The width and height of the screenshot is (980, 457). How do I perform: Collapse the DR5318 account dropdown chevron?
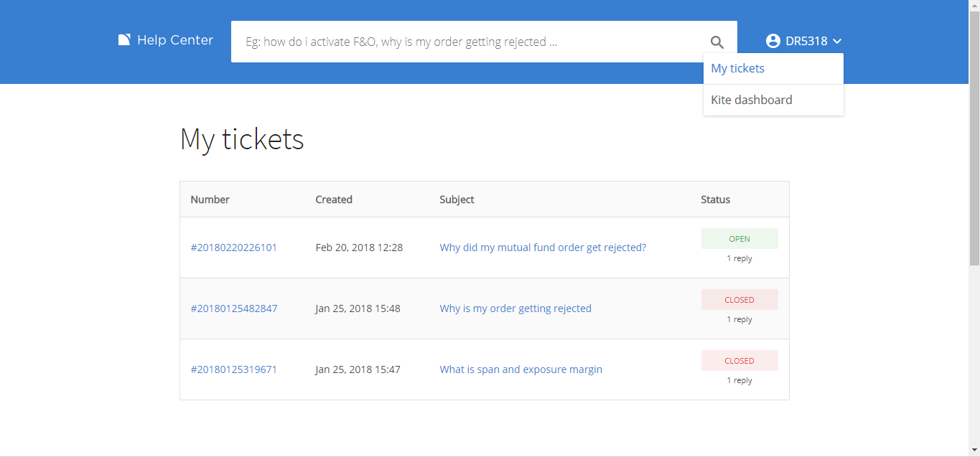[837, 42]
